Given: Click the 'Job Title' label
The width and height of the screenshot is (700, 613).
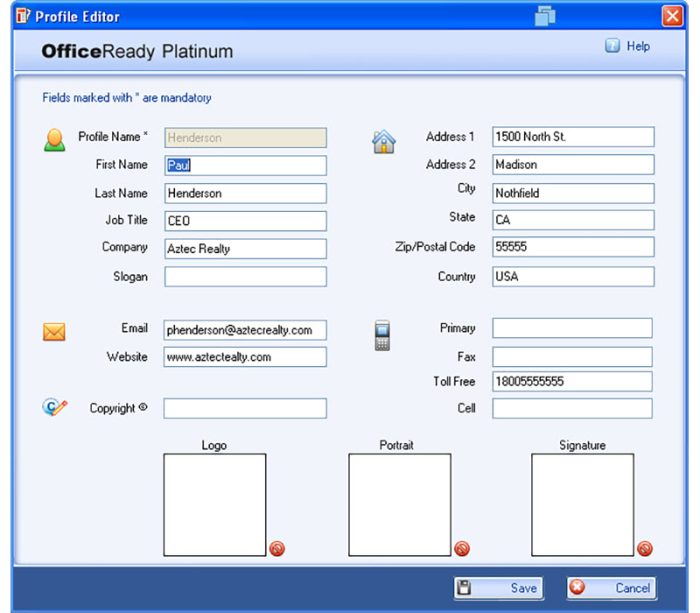Looking at the screenshot, I should pos(126,220).
